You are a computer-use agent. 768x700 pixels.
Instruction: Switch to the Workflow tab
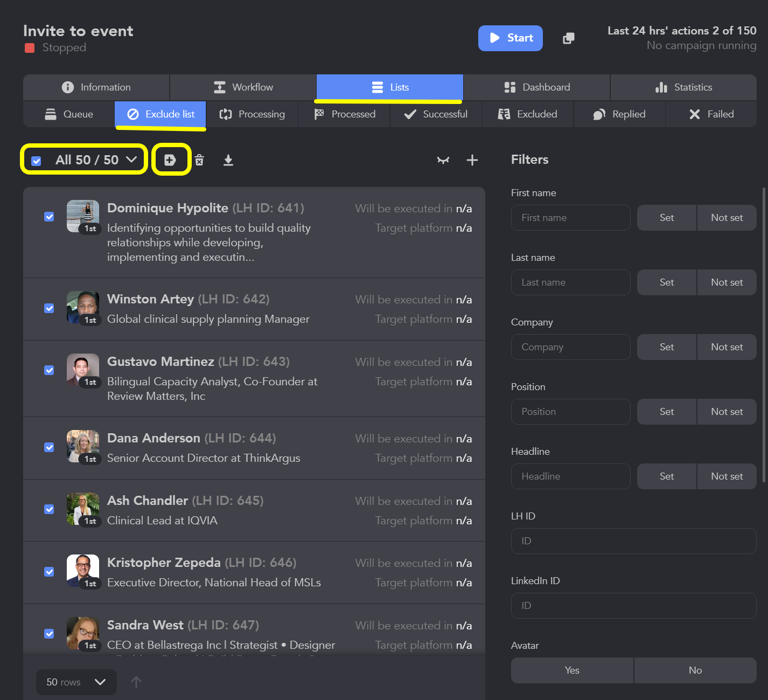(x=243, y=87)
